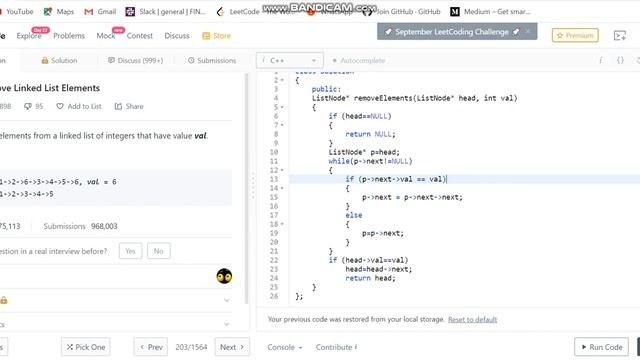Click code line 'return head;'
Image resolution: width=640 pixels, height=360 pixels.
371,278
